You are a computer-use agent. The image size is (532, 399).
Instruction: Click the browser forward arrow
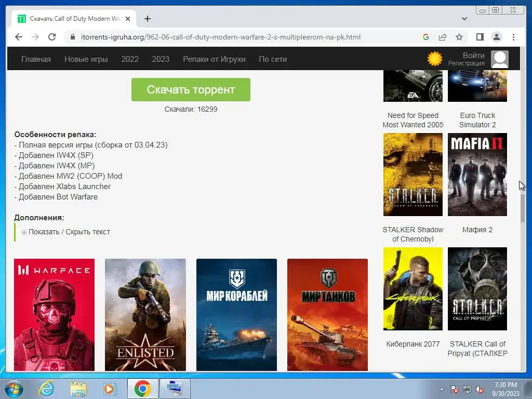[35, 37]
